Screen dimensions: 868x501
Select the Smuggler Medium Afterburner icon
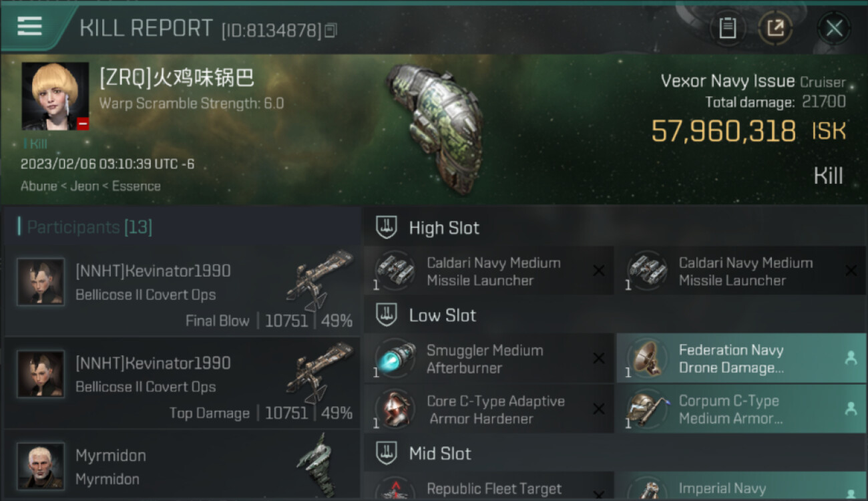pyautogui.click(x=395, y=359)
